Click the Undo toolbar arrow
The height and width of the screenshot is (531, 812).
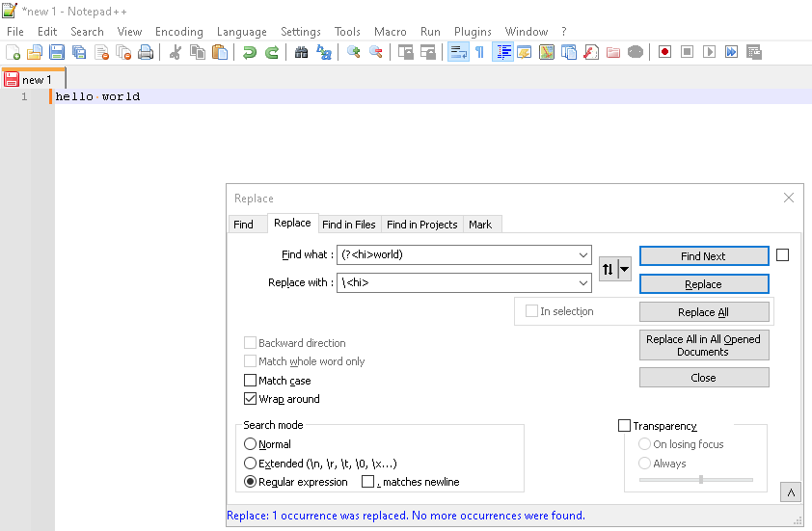pos(250,52)
